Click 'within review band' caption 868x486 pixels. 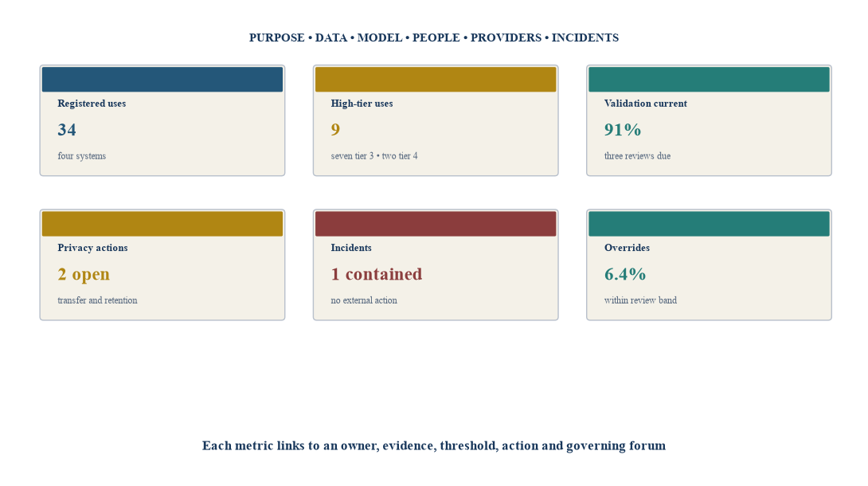[x=640, y=300]
